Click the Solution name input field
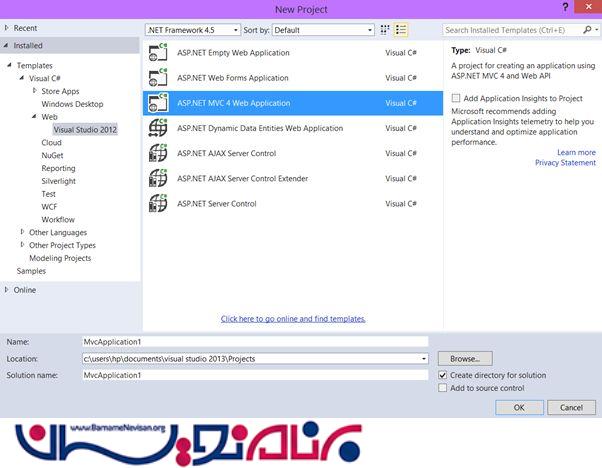 pos(255,375)
